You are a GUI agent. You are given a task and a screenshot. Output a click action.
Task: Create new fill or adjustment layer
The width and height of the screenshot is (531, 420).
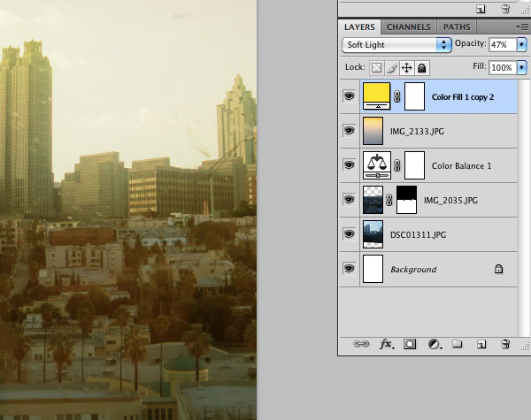point(434,344)
